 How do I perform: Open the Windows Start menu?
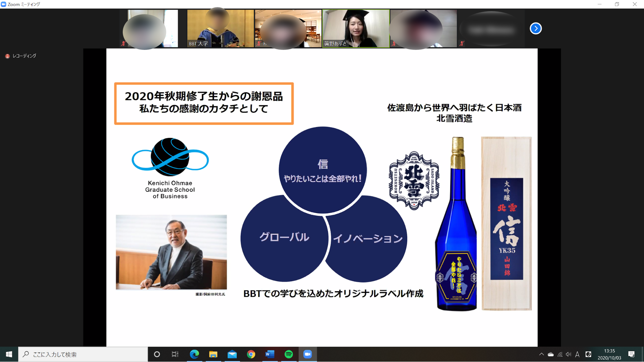[x=9, y=354]
